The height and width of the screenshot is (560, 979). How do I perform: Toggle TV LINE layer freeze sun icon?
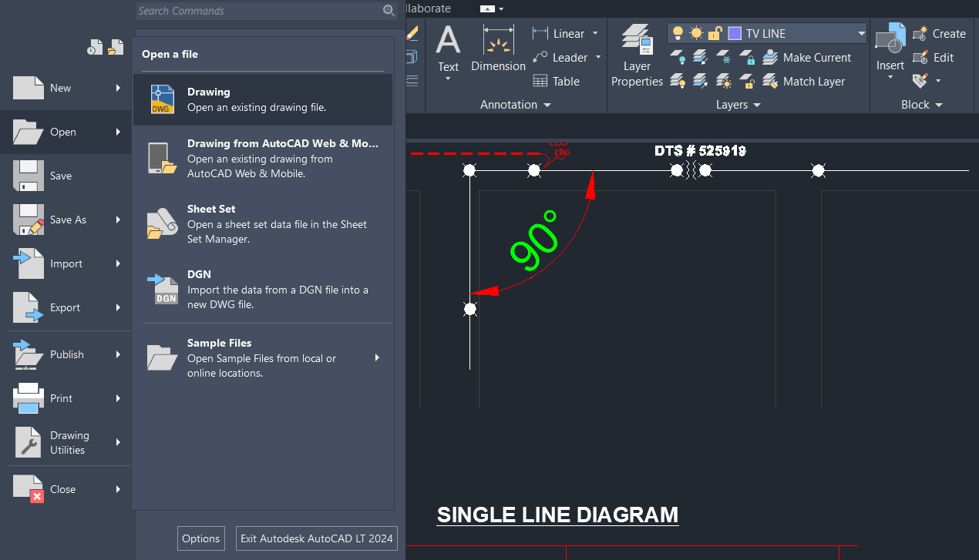(696, 33)
